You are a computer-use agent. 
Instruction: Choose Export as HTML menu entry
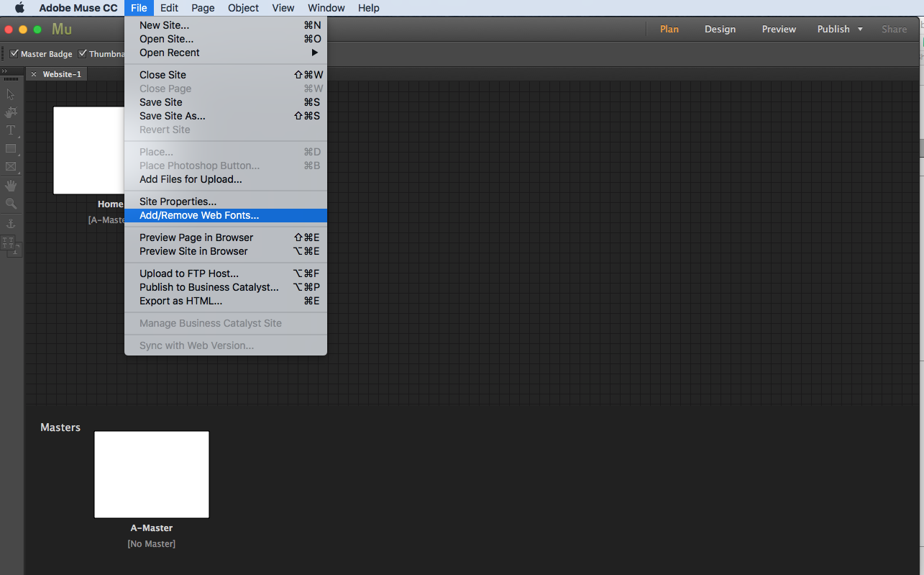[226, 301]
